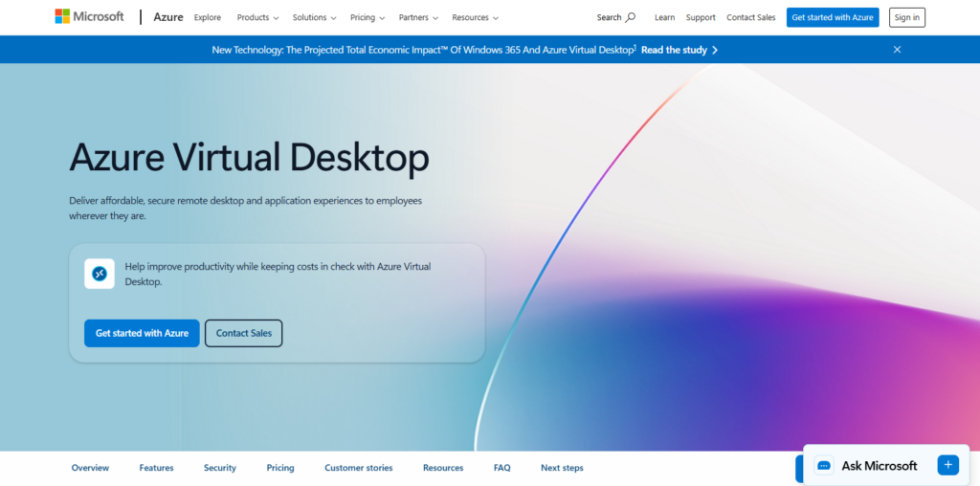Click the Search magnifier icon

click(631, 17)
